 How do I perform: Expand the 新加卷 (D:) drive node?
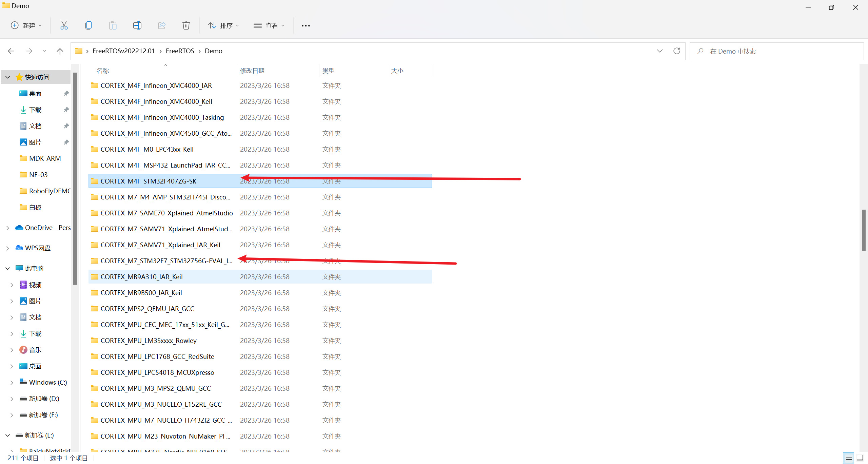tap(12, 399)
